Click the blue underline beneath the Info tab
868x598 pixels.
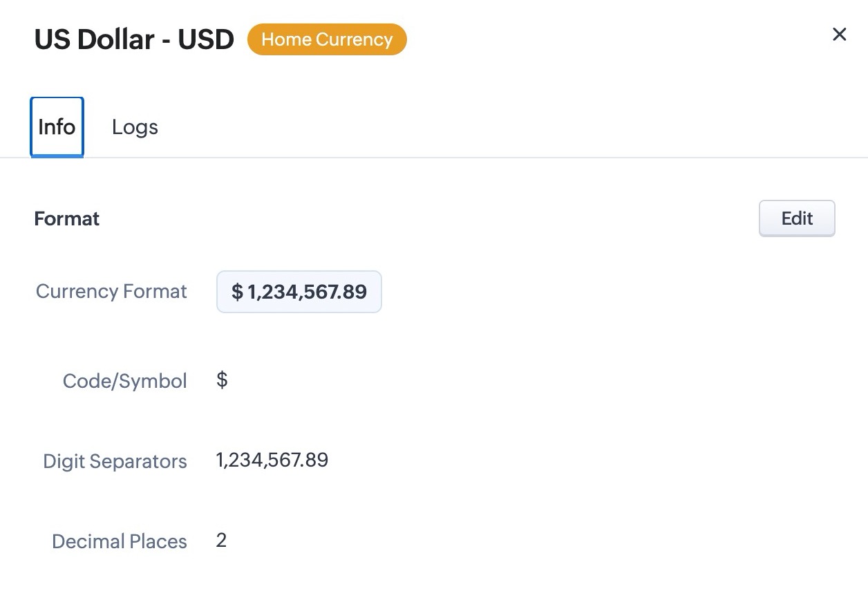point(57,156)
